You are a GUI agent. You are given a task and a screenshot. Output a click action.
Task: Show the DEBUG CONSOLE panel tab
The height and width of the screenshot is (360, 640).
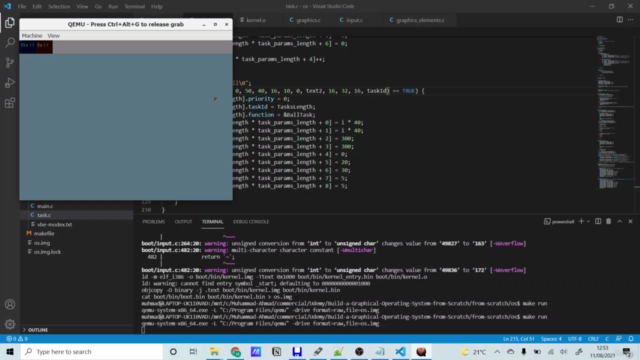point(251,222)
